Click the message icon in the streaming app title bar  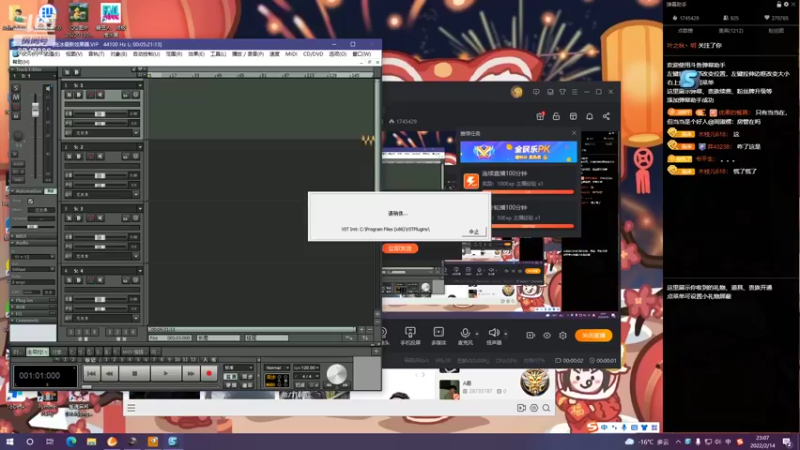(x=536, y=92)
